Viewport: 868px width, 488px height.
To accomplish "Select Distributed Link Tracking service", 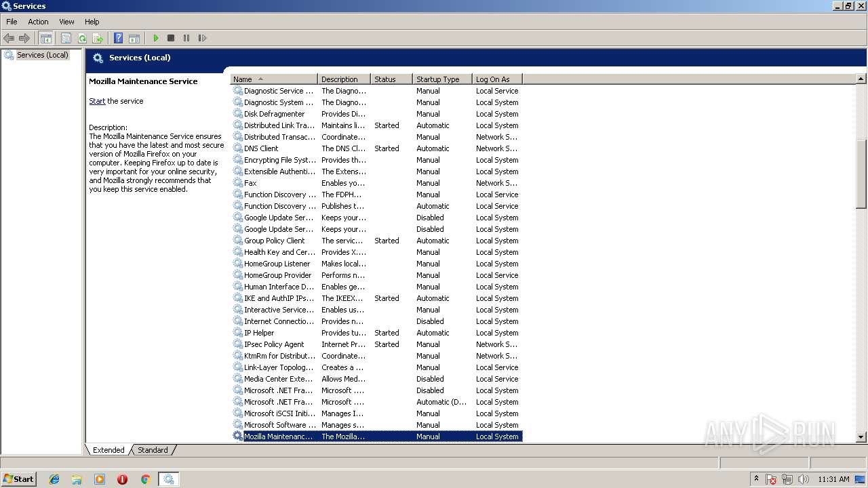I will (x=376, y=125).
